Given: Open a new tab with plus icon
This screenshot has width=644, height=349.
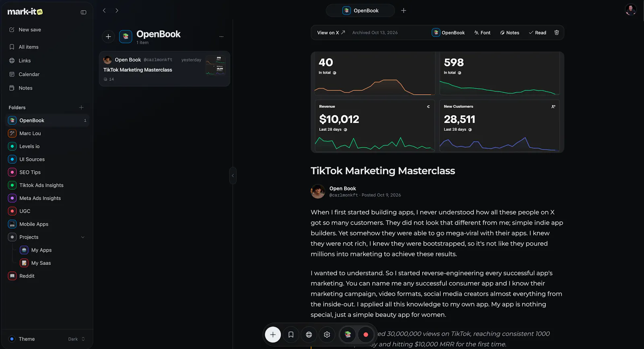Looking at the screenshot, I should pyautogui.click(x=404, y=10).
